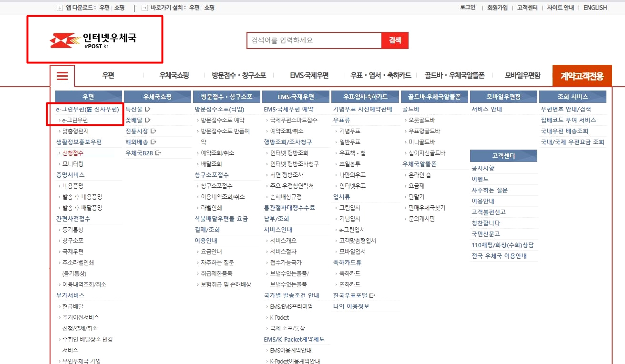Open 통관절차대행수수료
The height and width of the screenshot is (364, 625).
(x=289, y=208)
